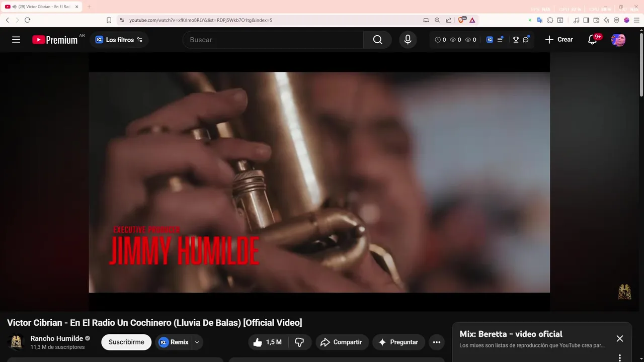The height and width of the screenshot is (362, 644).
Task: Click the youtube.com address bar URL
Action: click(201, 20)
